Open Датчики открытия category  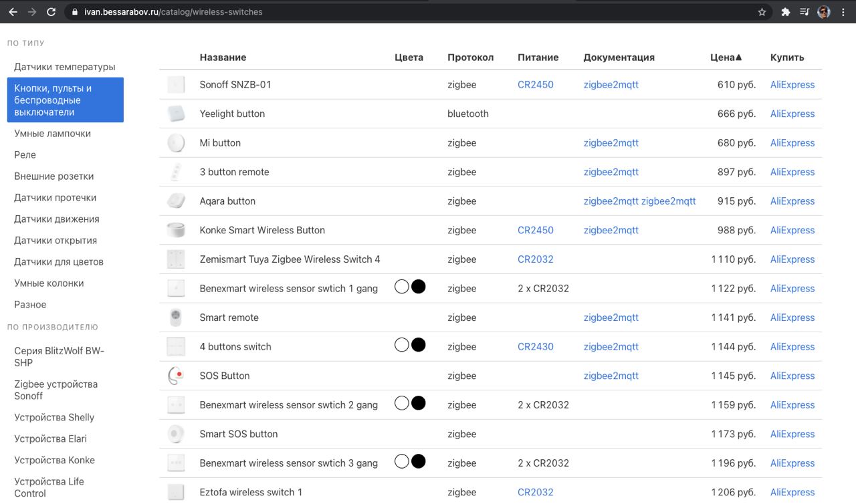(x=56, y=241)
